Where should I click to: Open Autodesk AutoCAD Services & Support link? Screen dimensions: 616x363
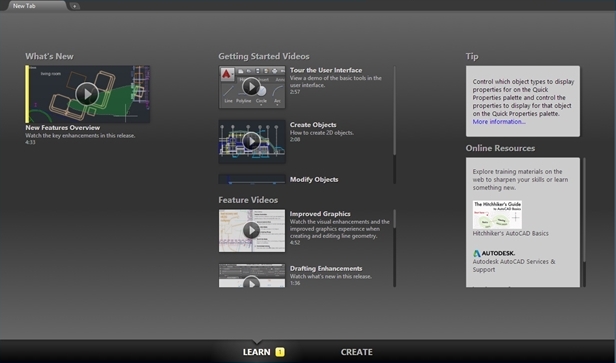(x=514, y=266)
